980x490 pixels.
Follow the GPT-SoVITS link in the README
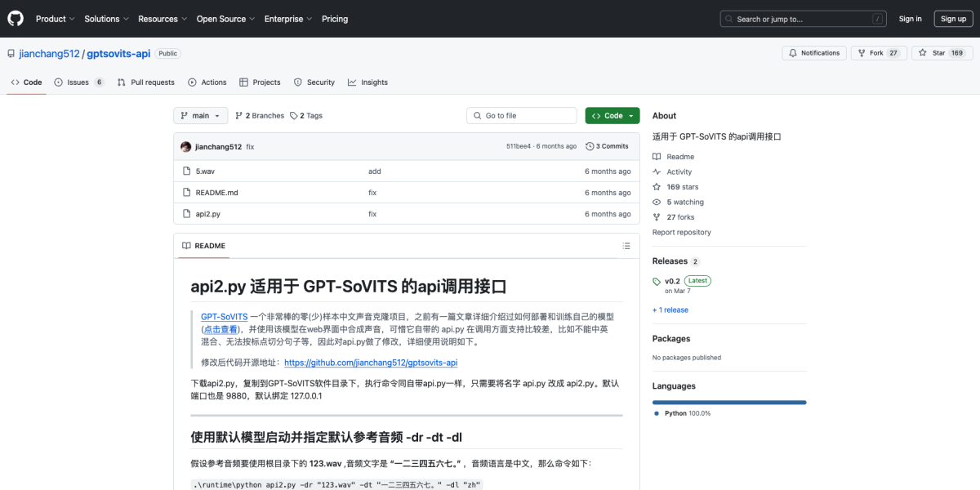point(224,316)
